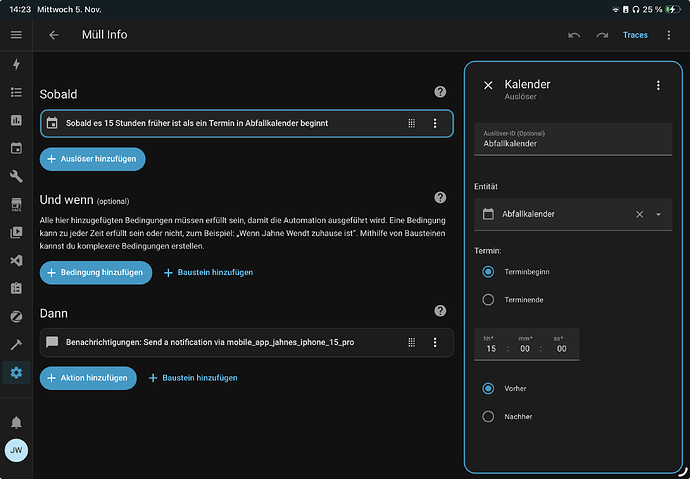Click Auslöser hinzufügen button
Image resolution: width=690 pixels, height=479 pixels.
pos(93,158)
